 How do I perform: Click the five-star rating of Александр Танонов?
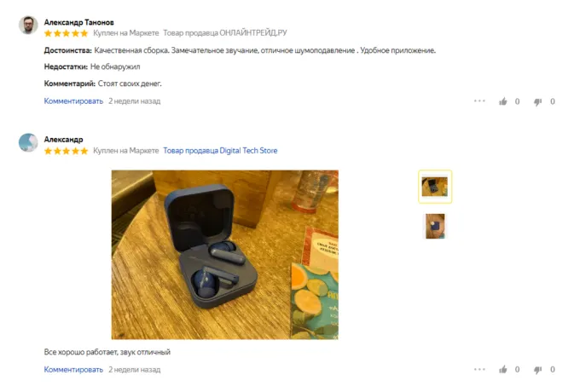pyautogui.click(x=67, y=33)
